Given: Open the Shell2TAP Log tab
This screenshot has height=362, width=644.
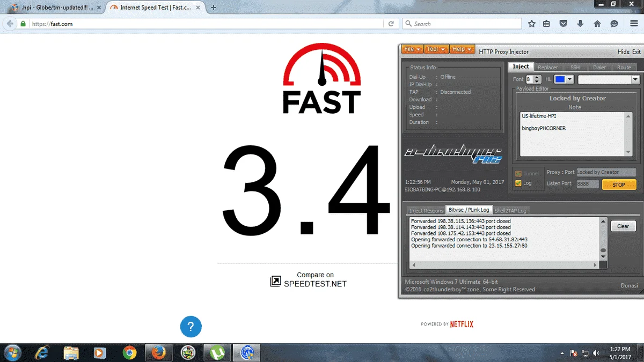Looking at the screenshot, I should point(510,211).
